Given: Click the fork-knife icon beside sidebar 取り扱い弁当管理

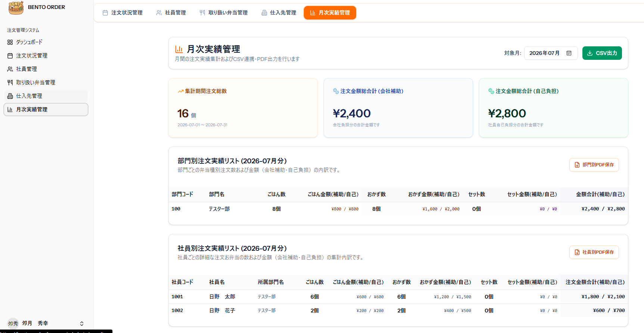Looking at the screenshot, I should tap(10, 83).
